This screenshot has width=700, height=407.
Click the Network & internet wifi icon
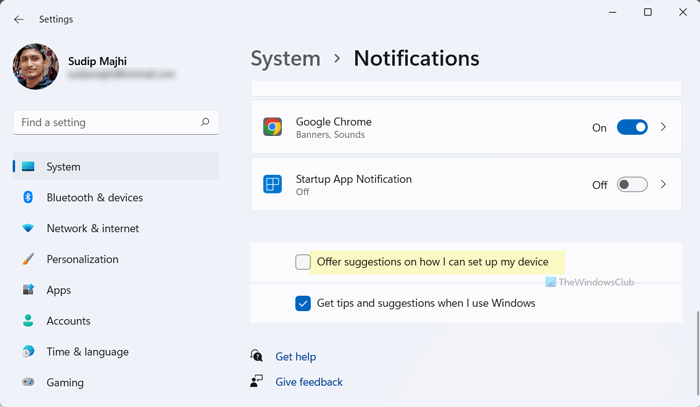[28, 229]
